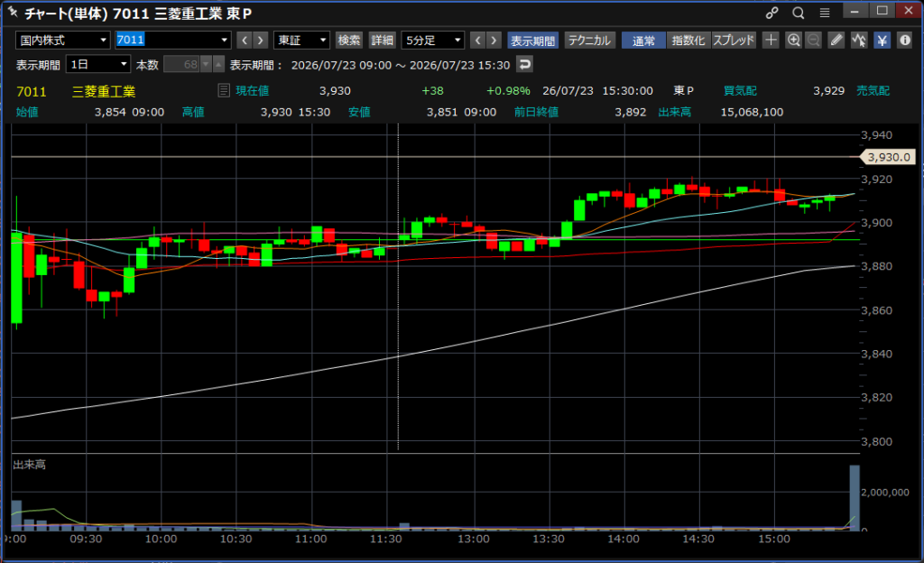Click the 前日終値 label
Screen dimensions: 924x563
click(536, 112)
